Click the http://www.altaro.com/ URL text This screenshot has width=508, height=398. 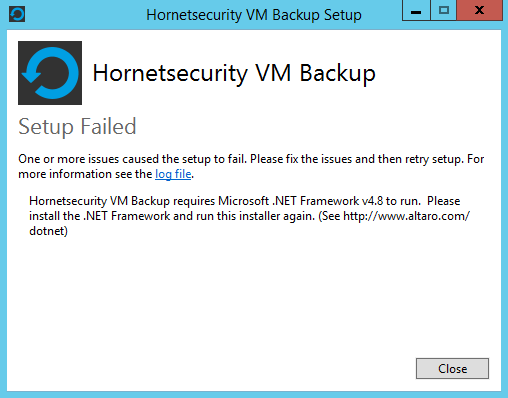point(406,216)
